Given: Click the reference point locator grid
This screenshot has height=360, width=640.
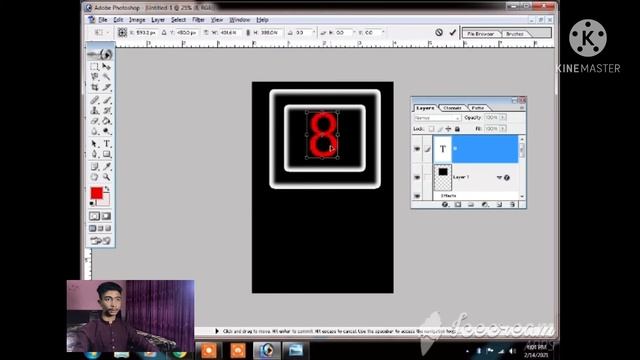Looking at the screenshot, I should 122,32.
